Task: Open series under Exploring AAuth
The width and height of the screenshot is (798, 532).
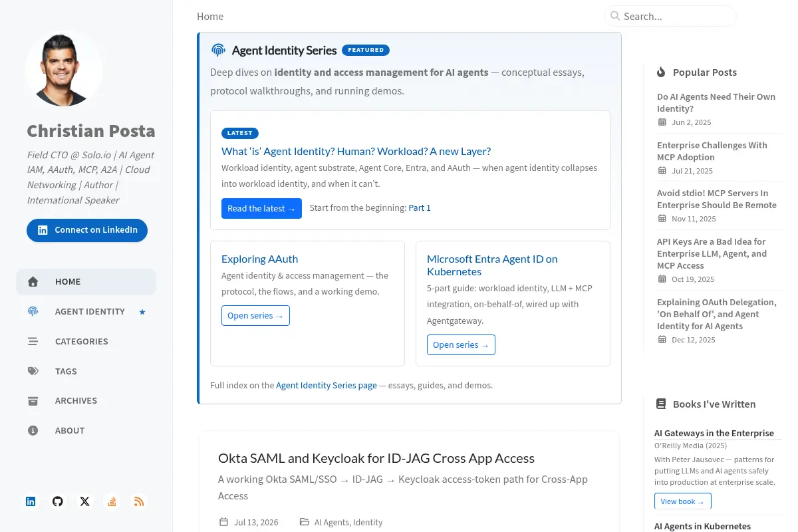Action: 255,315
